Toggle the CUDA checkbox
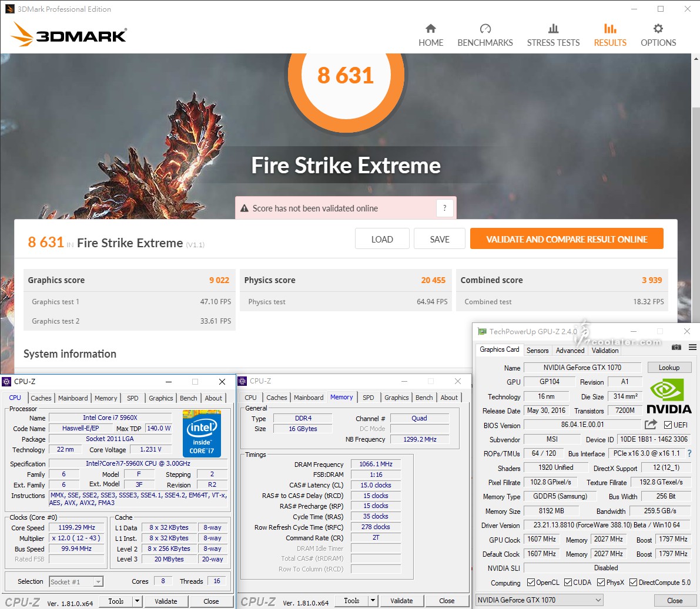The height and width of the screenshot is (609, 700). (x=568, y=582)
